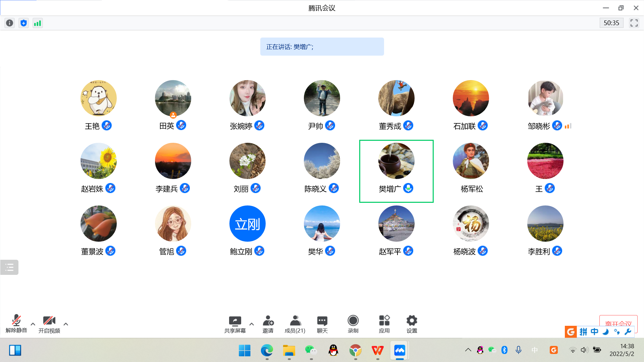
Task: Click the muted mic icon beside 陈晓义
Action: (334, 188)
